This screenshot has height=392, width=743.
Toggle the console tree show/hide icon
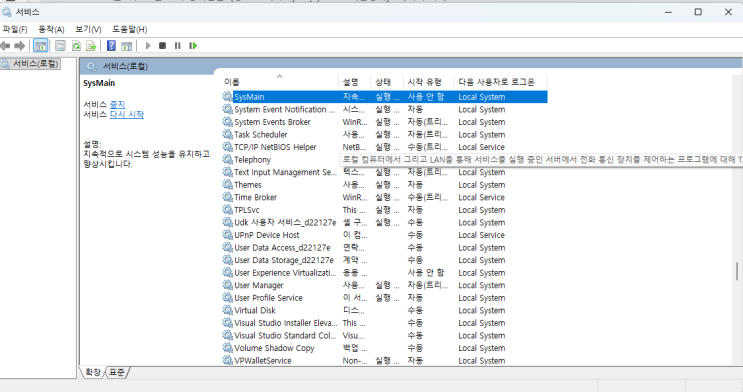coord(41,46)
